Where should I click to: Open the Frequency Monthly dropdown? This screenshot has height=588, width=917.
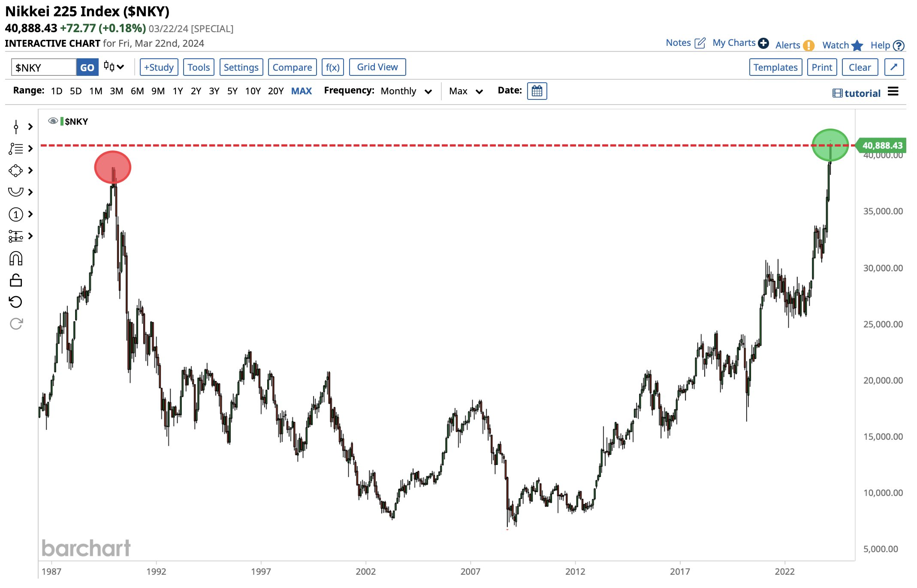coord(406,91)
